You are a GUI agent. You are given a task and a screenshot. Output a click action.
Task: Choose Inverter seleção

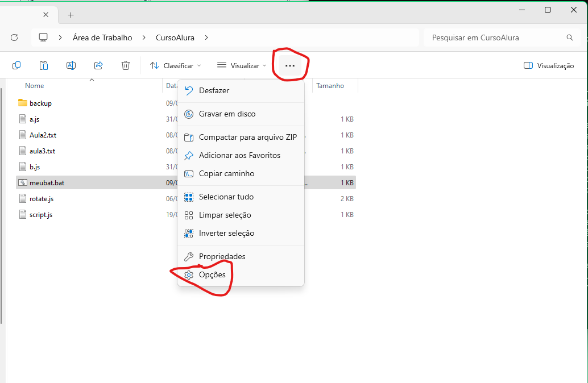[x=241, y=233]
